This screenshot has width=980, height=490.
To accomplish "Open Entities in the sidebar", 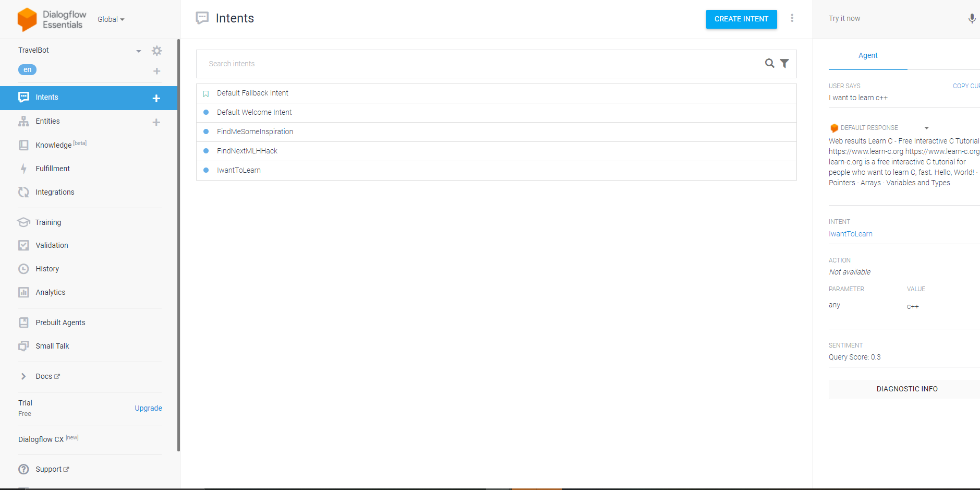I will (x=47, y=121).
